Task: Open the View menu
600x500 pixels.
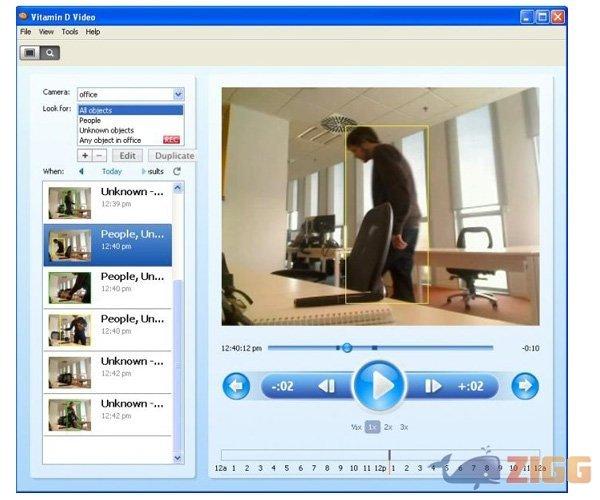Action: click(x=47, y=32)
